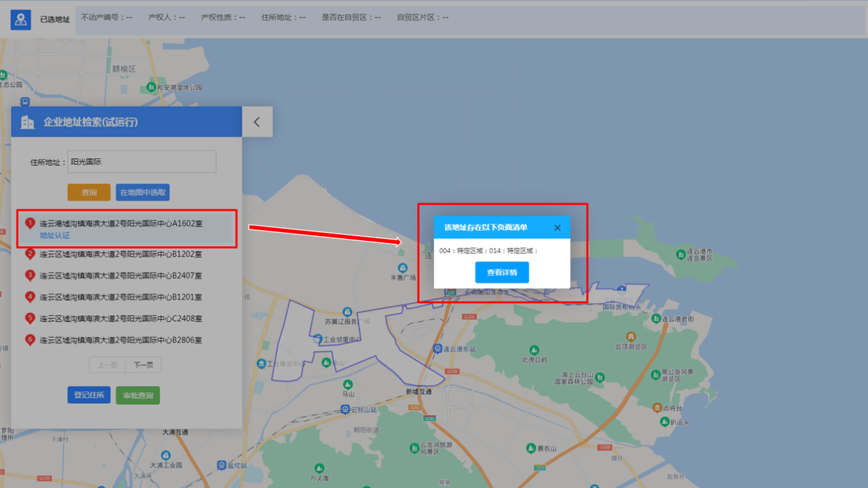Screen dimensions: 868x488
Task: Click the orange 查询 button
Action: (89, 193)
